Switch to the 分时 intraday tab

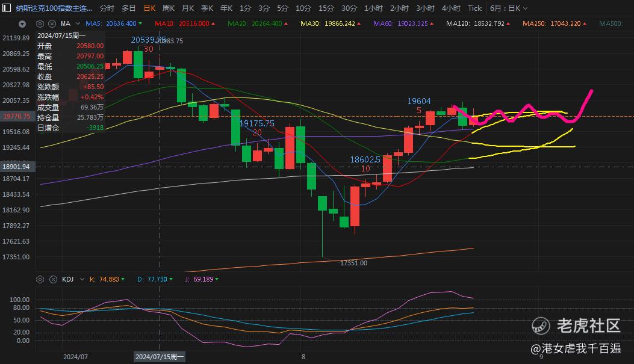[107, 8]
